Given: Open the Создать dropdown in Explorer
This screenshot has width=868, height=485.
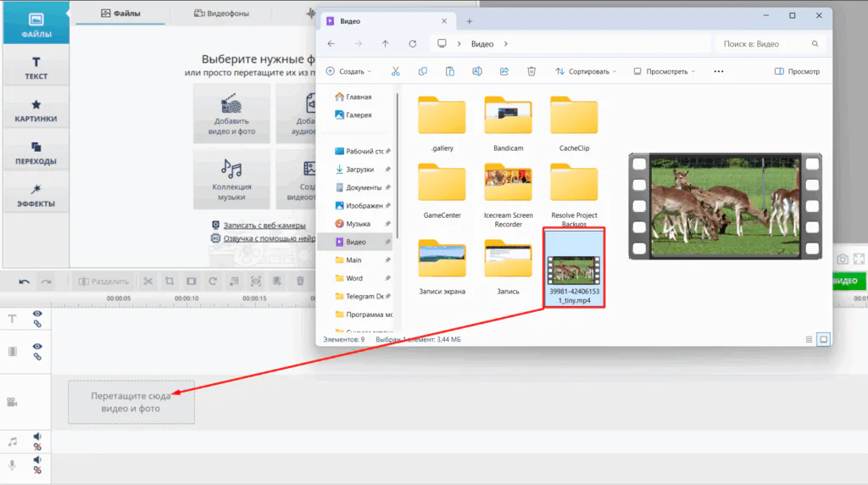Looking at the screenshot, I should coord(348,71).
